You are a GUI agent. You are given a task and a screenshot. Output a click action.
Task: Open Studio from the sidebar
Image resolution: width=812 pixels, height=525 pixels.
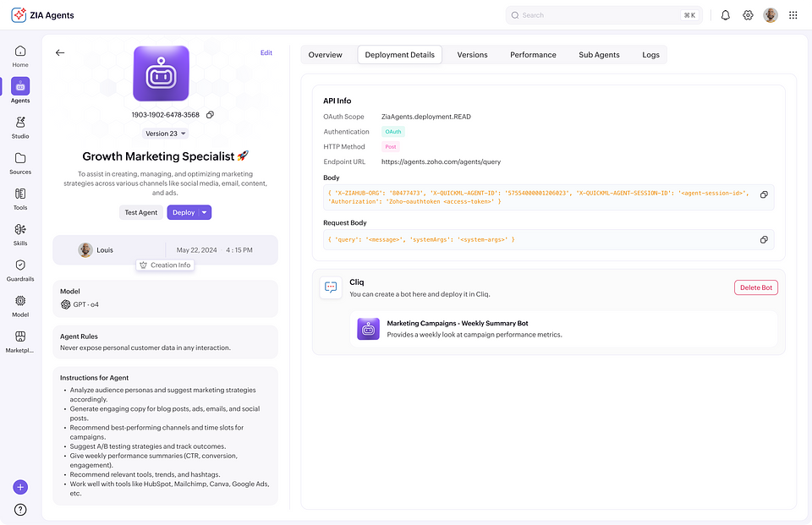(20, 123)
